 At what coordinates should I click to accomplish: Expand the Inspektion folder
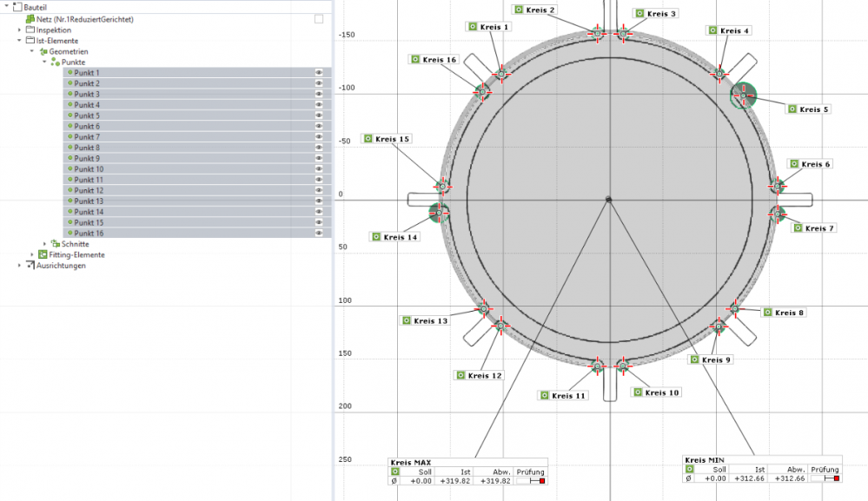point(20,30)
